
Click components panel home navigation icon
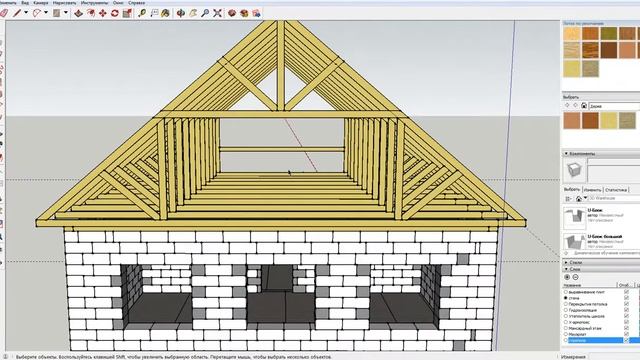[579, 199]
